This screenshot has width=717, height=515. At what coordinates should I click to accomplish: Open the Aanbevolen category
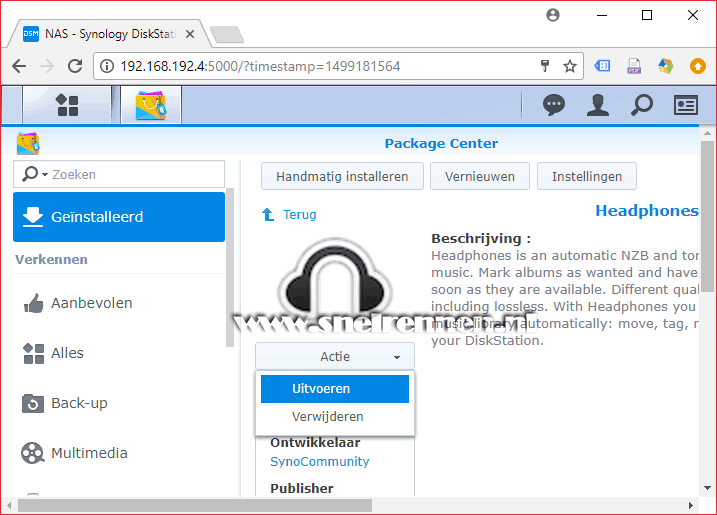(x=119, y=303)
